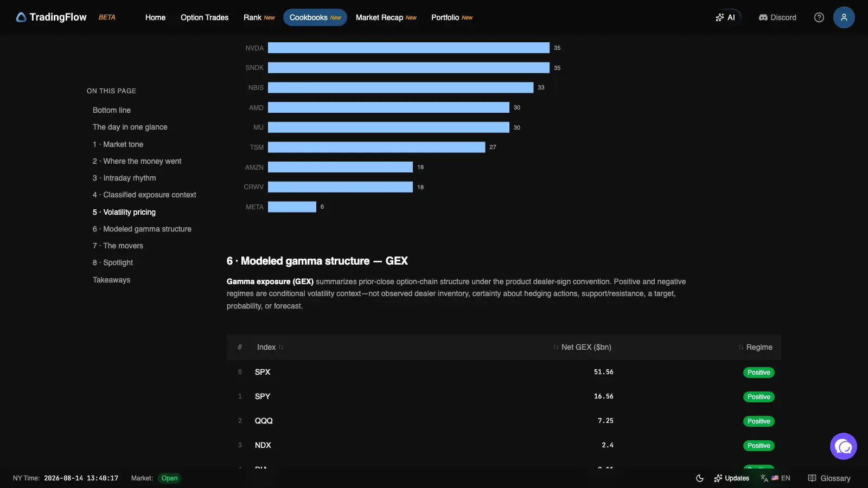Click the NY Time clock value

tap(81, 478)
